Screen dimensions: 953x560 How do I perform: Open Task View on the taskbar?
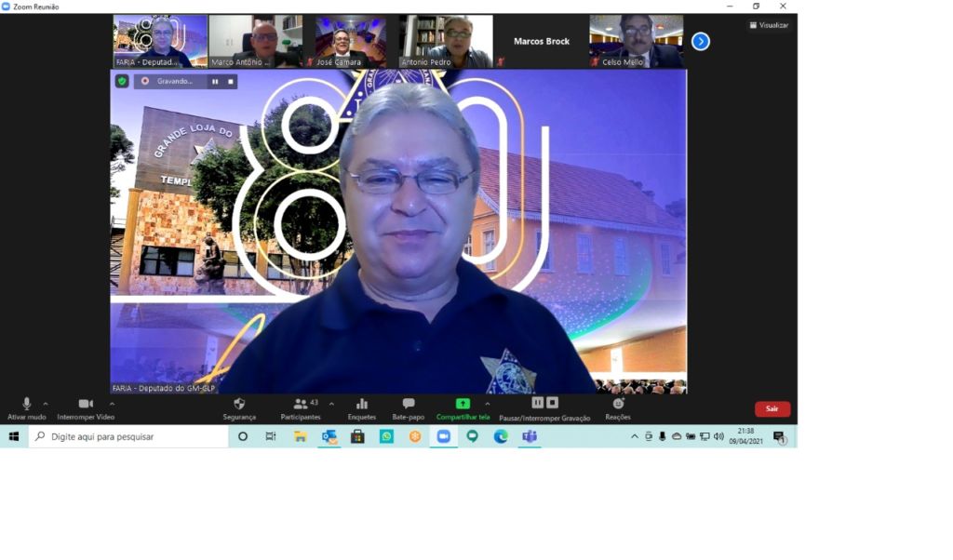[271, 436]
